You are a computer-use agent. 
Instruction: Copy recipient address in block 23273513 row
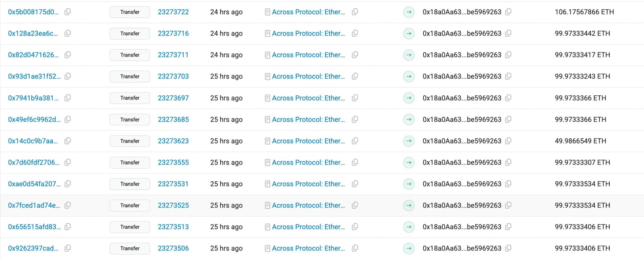508,227
